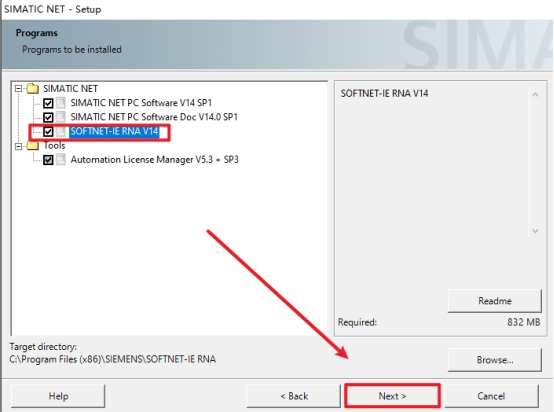Viewport: 554px width, 412px height.
Task: Collapse the SIMATIC NET tree node
Action: (x=18, y=89)
